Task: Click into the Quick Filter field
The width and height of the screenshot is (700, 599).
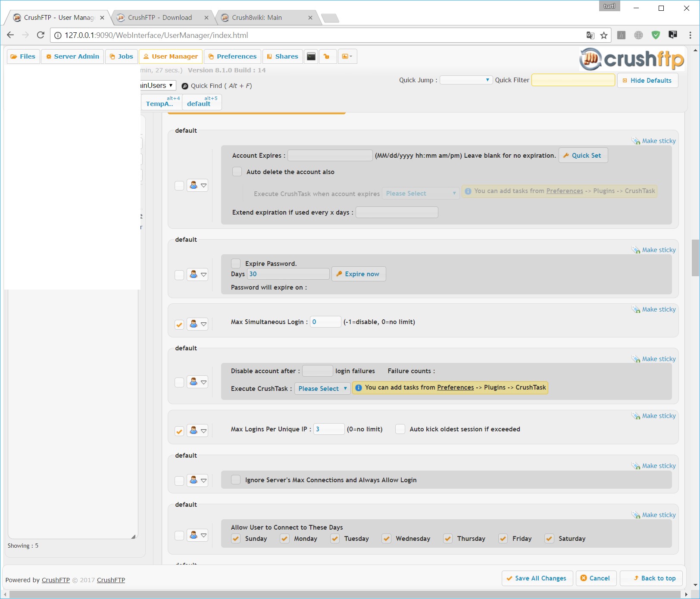Action: coord(573,80)
